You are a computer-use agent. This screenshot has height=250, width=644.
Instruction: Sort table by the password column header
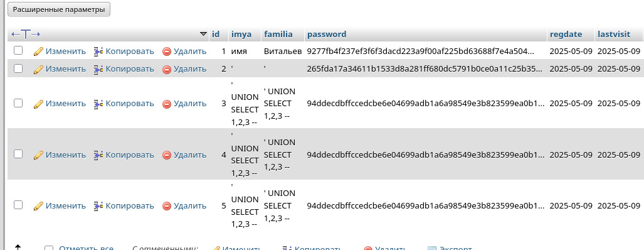327,34
